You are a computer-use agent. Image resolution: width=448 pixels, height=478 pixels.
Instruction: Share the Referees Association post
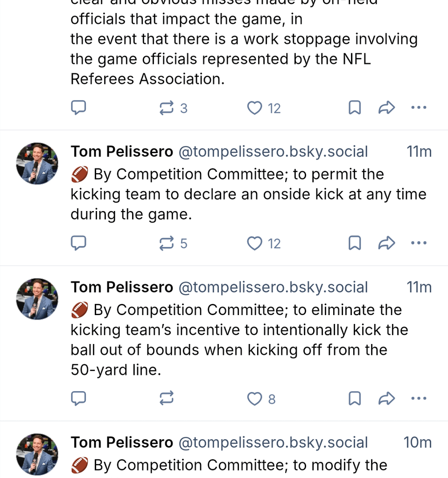(386, 107)
